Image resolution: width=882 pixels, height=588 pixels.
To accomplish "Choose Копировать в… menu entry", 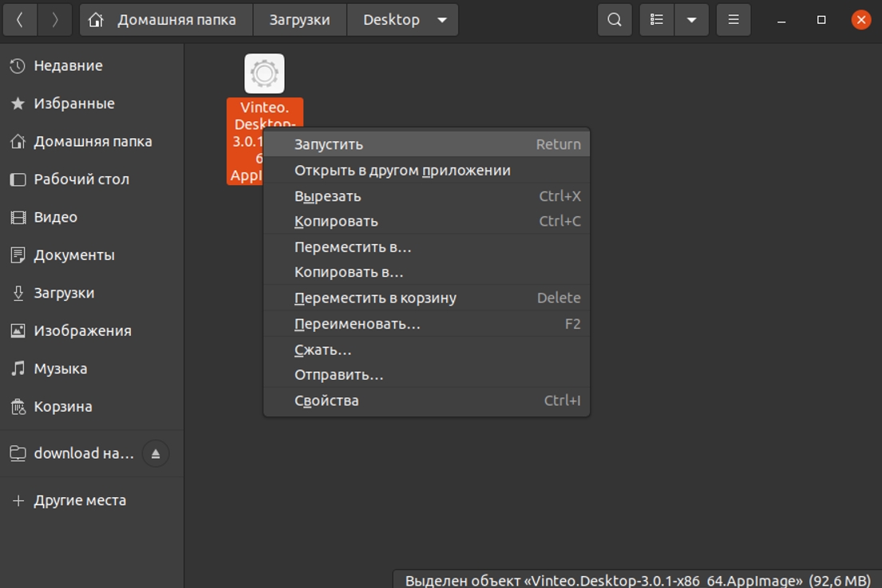I will click(x=426, y=273).
